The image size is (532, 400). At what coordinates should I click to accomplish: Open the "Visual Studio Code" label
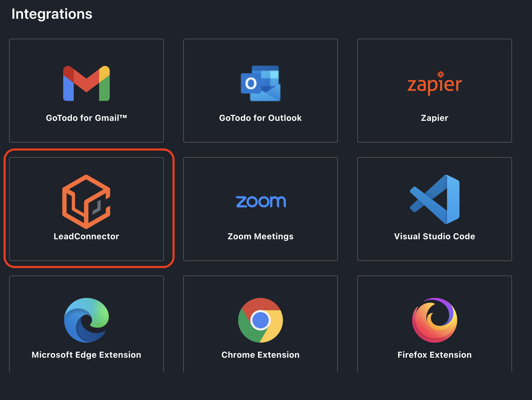434,236
